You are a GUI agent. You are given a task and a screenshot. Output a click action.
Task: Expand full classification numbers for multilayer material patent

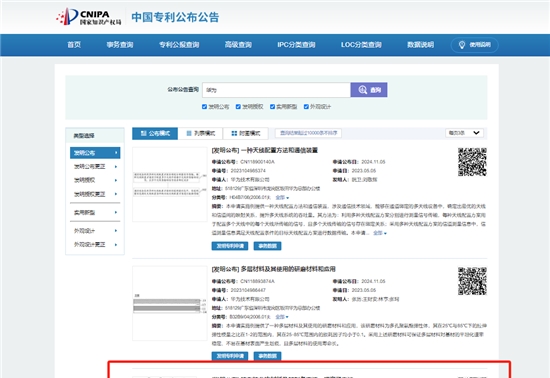click(x=282, y=317)
